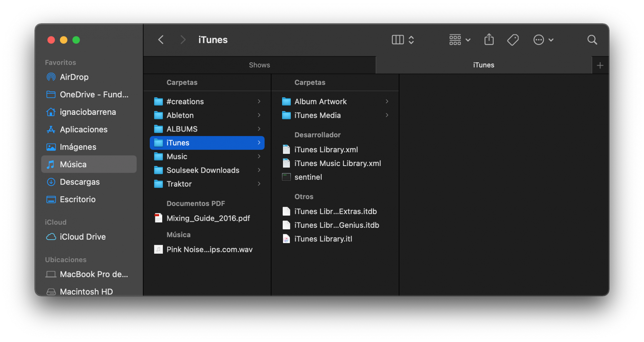Click the Música note icon in sidebar

(51, 164)
